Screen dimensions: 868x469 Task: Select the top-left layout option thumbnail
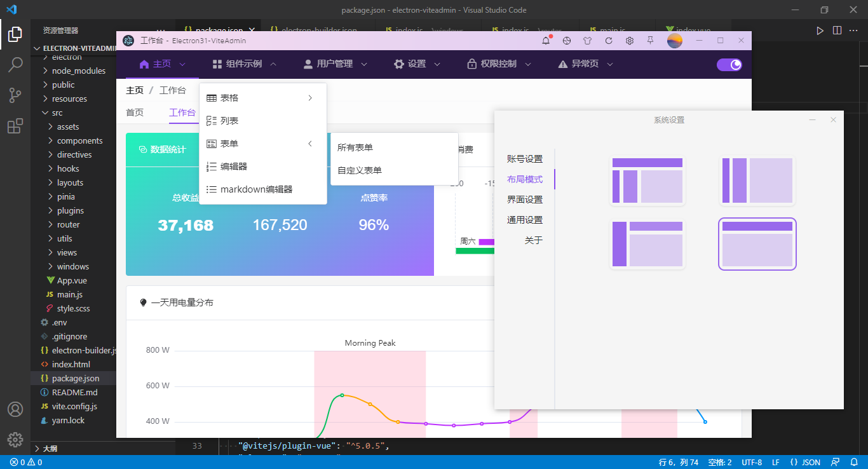tap(647, 180)
